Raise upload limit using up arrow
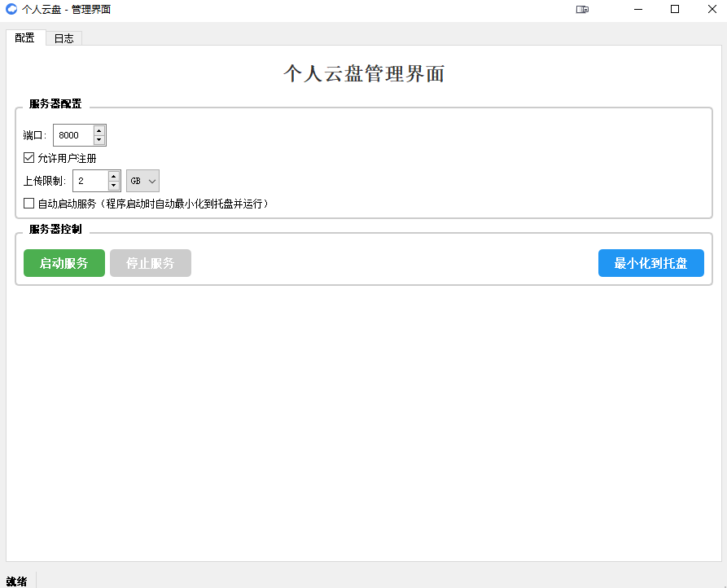The height and width of the screenshot is (588, 727). pos(114,176)
